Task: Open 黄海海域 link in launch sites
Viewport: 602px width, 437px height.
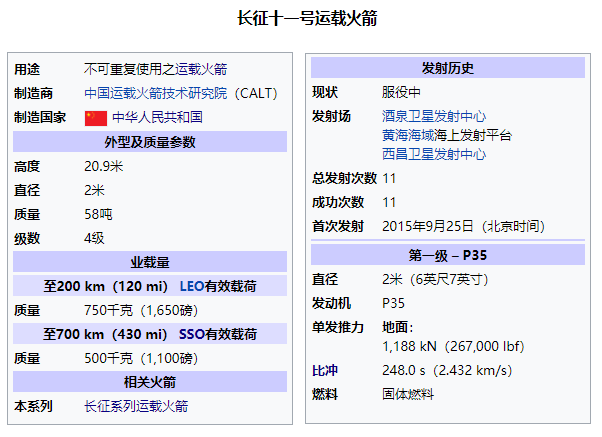Action: 408,135
